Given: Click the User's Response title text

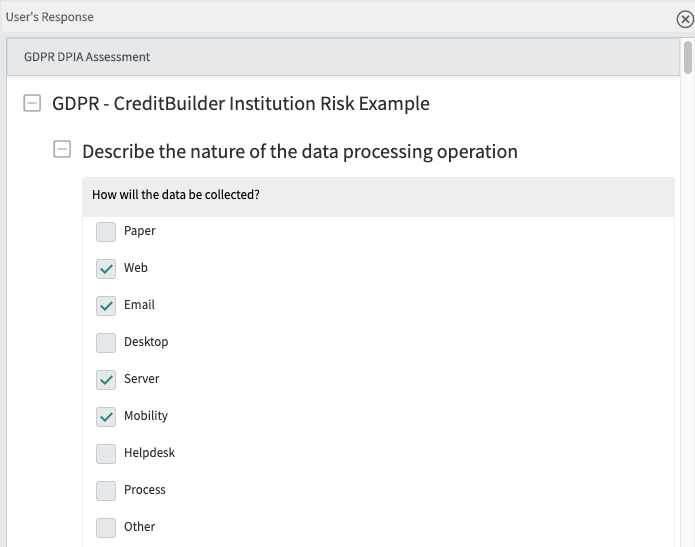Looking at the screenshot, I should tap(50, 17).
